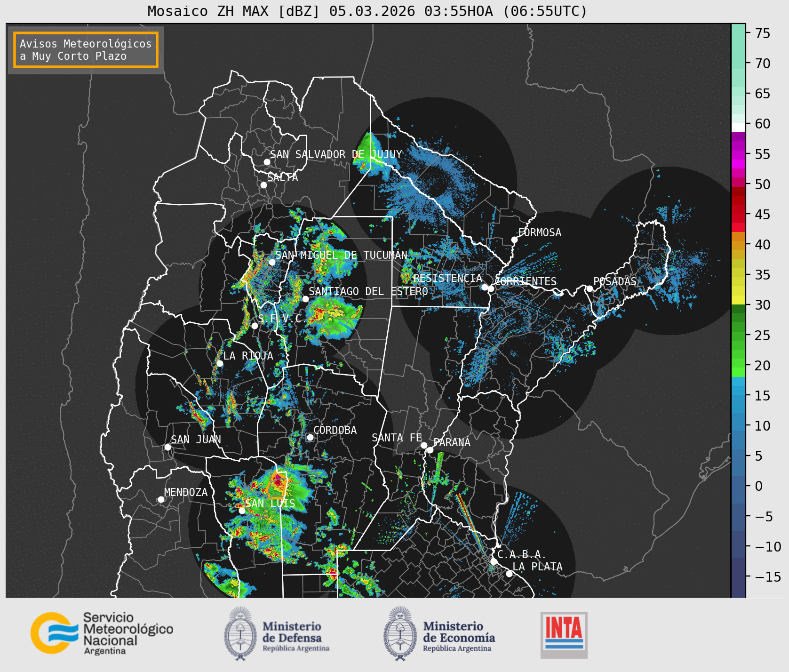The width and height of the screenshot is (789, 672).
Task: Click the CÓRDOBA map label
Action: [x=335, y=430]
